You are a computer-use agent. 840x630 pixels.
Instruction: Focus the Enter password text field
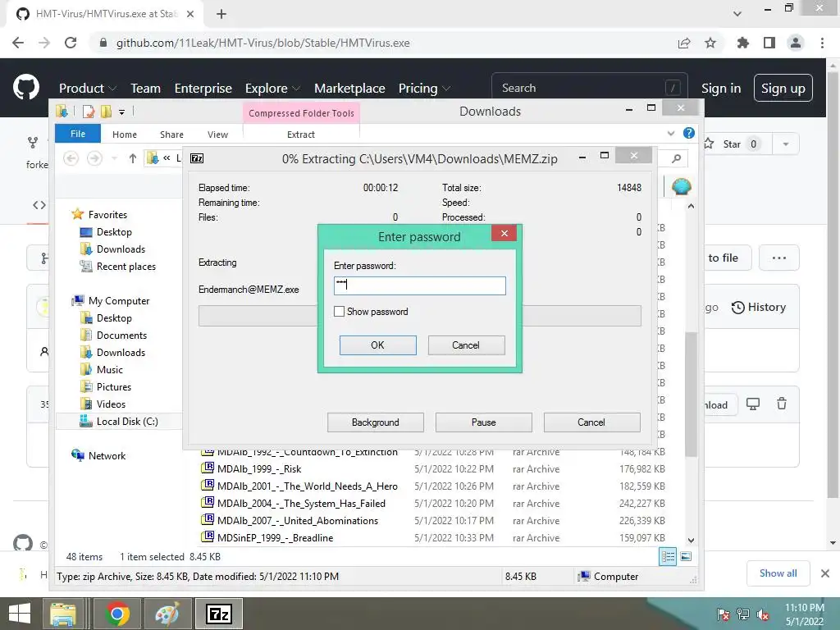pos(419,285)
